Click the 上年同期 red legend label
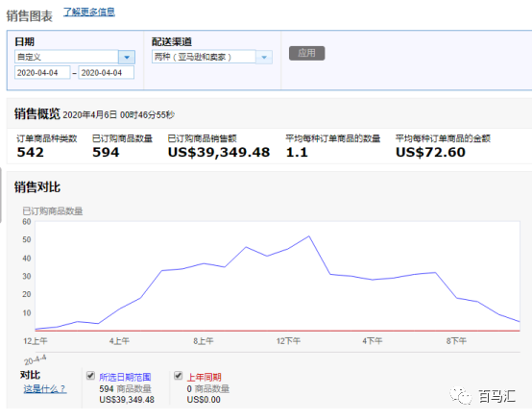The height and width of the screenshot is (420, 532). [204, 377]
